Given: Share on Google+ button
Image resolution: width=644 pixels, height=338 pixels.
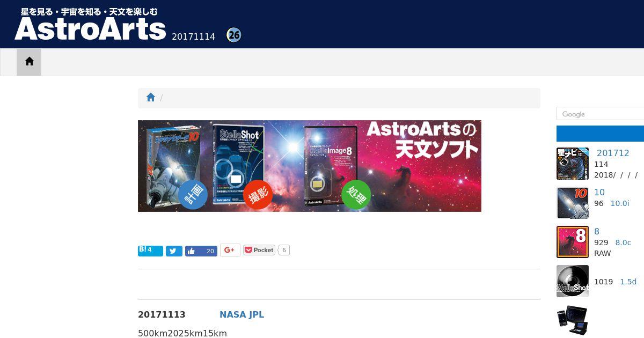Looking at the screenshot, I should 230,250.
